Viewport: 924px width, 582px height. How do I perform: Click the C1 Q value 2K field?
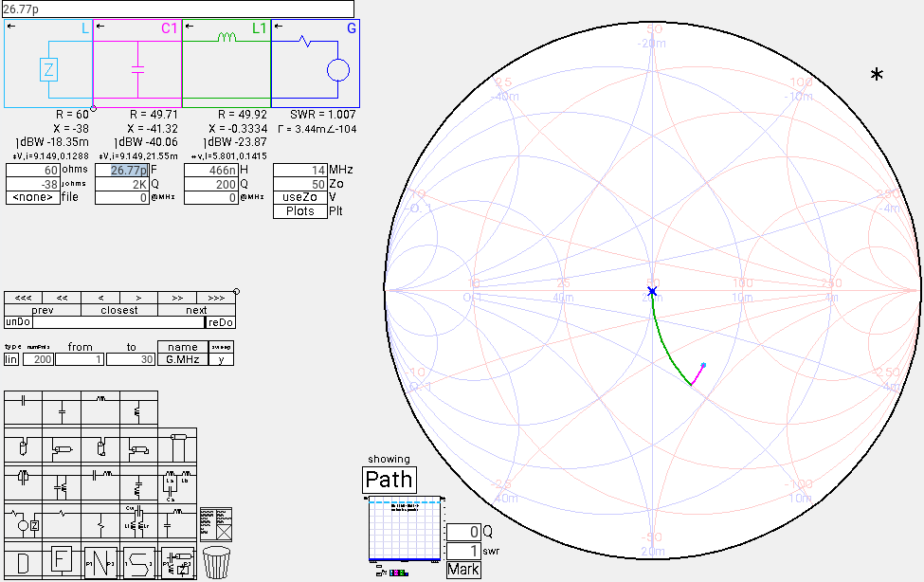(122, 184)
